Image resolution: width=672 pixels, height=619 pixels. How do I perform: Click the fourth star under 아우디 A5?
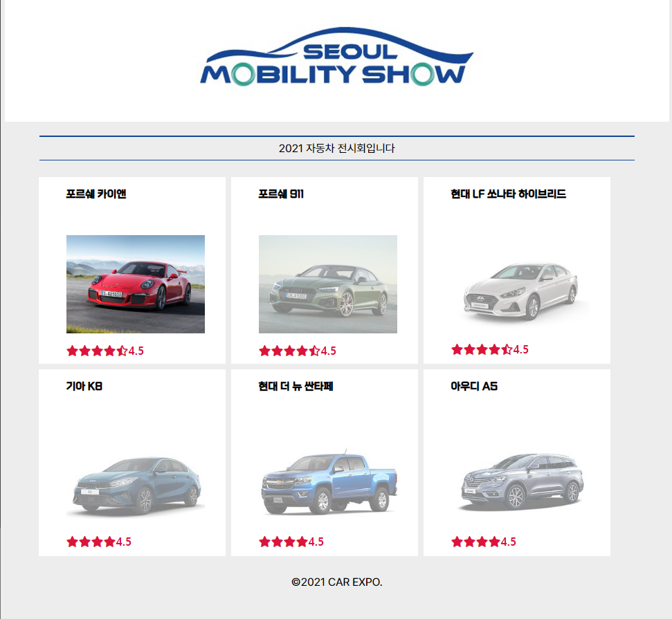coord(495,542)
